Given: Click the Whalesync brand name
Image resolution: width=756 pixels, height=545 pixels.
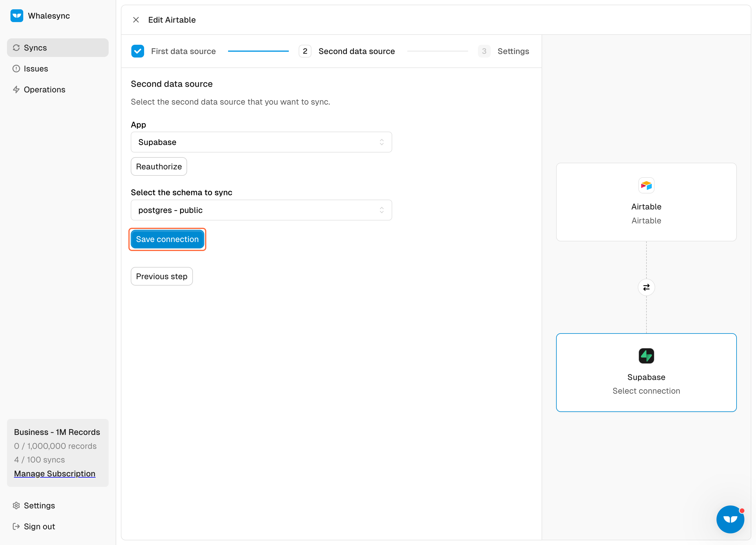Looking at the screenshot, I should [x=49, y=16].
